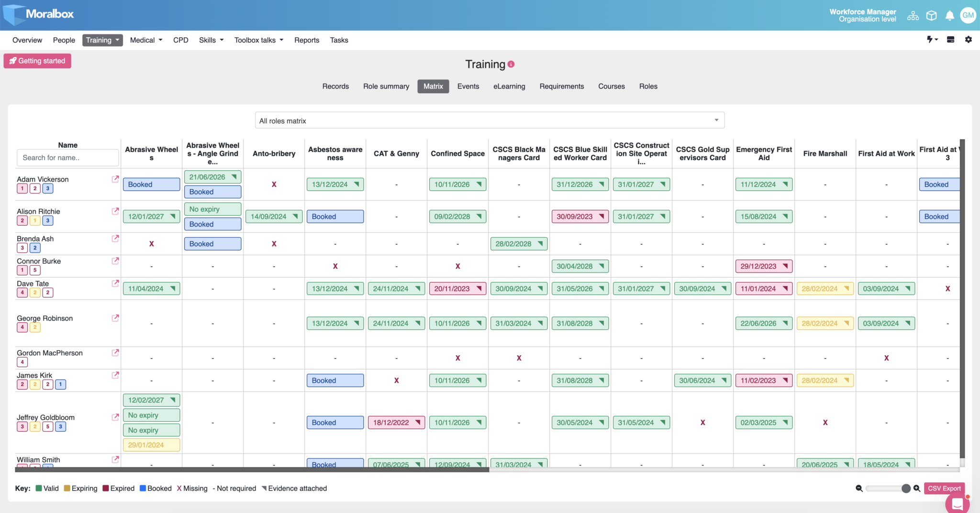The width and height of the screenshot is (980, 513).
Task: Click the zoom level slider handle
Action: (x=906, y=488)
